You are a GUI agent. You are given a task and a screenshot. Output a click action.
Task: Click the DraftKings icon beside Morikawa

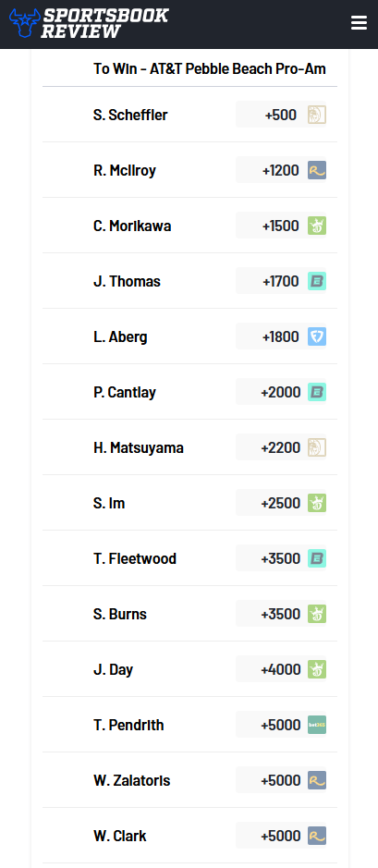[317, 226]
